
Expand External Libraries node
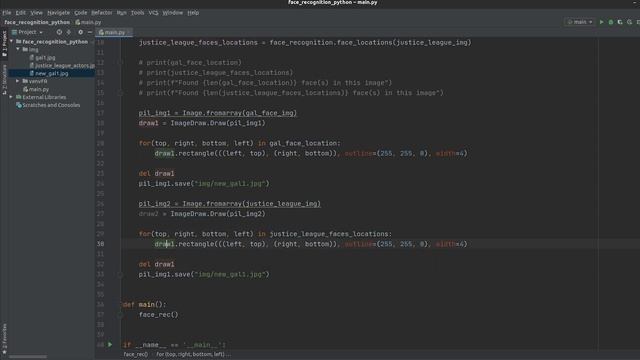point(11,97)
